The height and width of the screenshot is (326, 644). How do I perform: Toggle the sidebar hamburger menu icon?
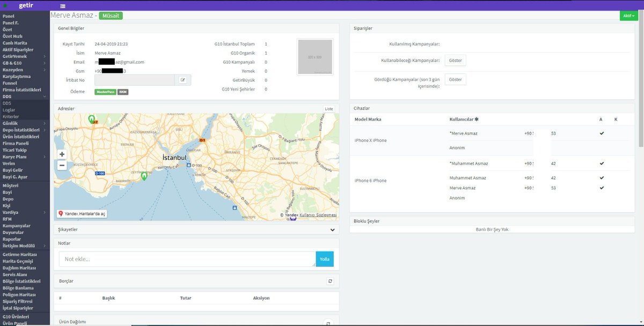click(63, 6)
